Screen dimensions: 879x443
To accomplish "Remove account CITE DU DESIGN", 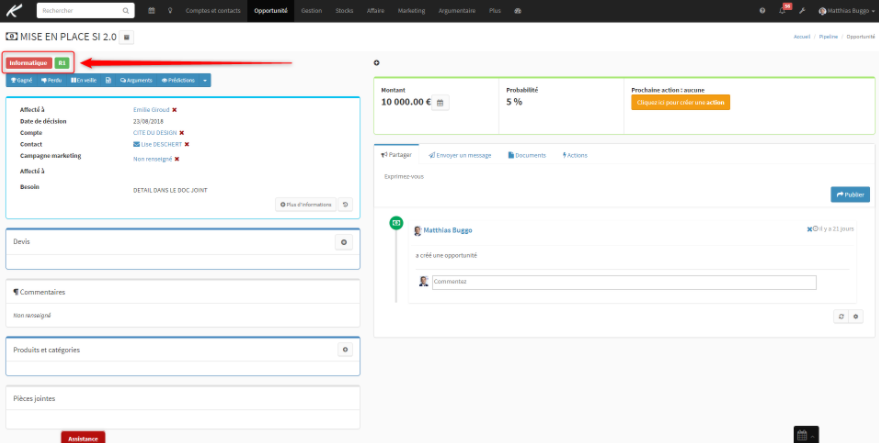I will (182, 133).
